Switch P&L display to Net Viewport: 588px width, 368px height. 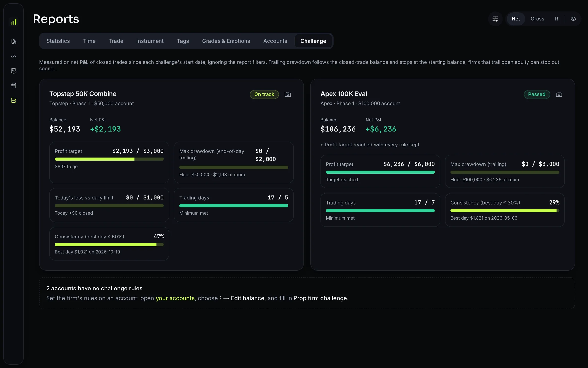[516, 19]
